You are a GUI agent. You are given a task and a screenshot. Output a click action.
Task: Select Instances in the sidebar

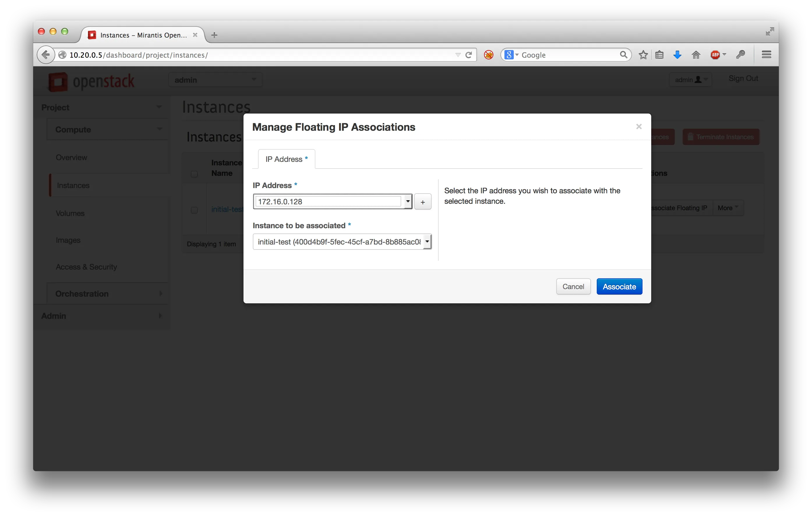coord(73,185)
